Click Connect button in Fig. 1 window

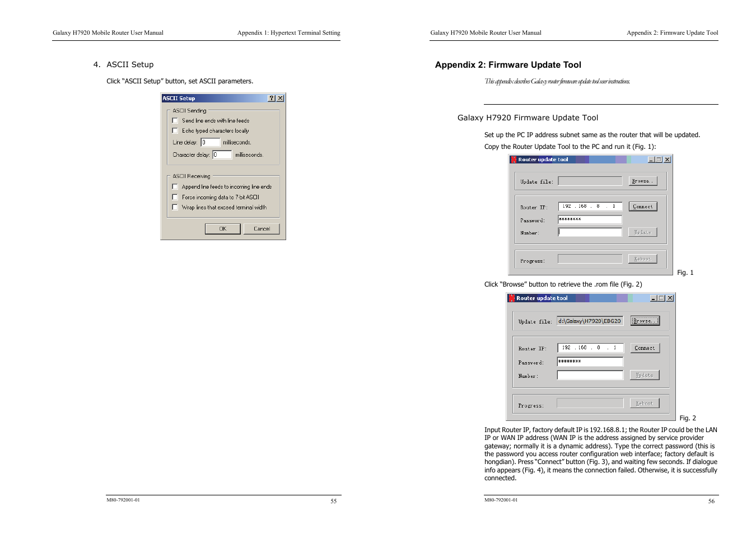point(643,207)
